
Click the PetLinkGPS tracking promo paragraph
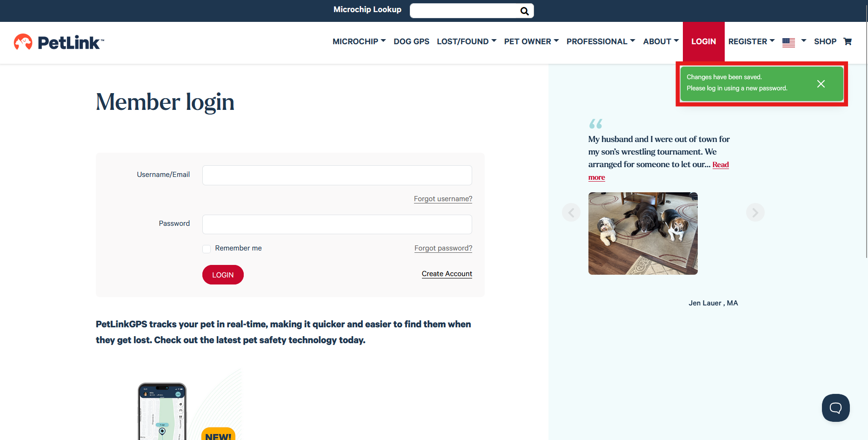click(283, 332)
